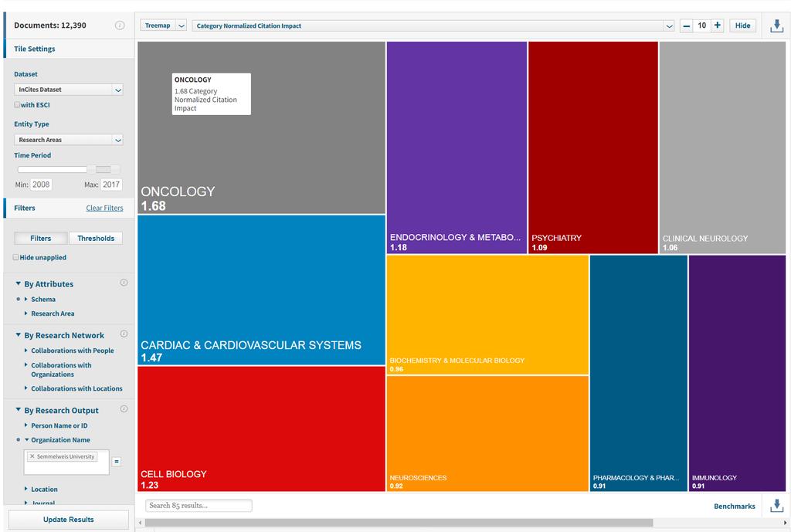Select the Clinical Neurology tile
The image size is (791, 532).
[722, 147]
